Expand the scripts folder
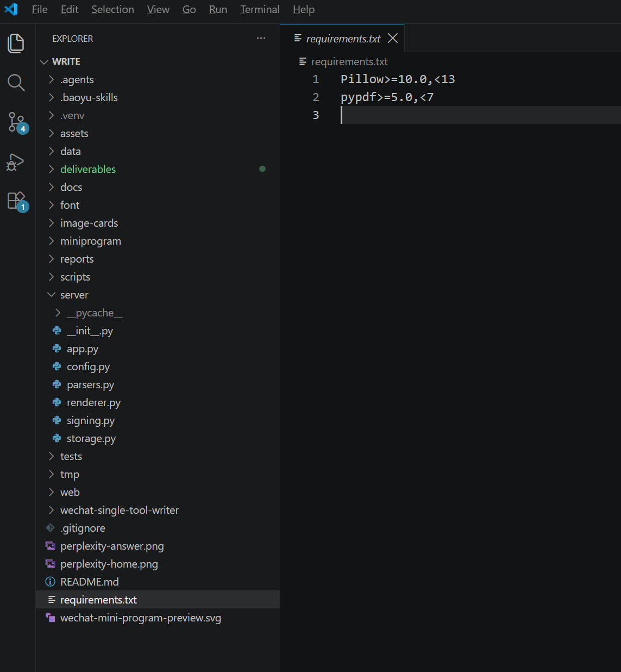 158,277
